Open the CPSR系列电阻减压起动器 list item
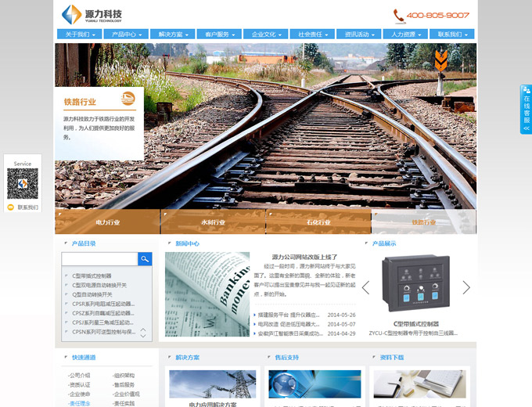Screen dimensions: 532x407 (103, 304)
